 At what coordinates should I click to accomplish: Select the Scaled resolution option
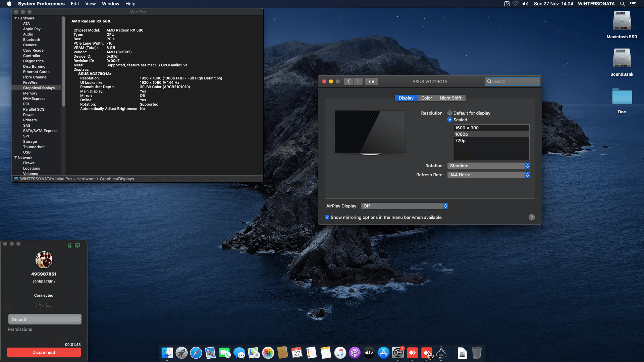[450, 120]
